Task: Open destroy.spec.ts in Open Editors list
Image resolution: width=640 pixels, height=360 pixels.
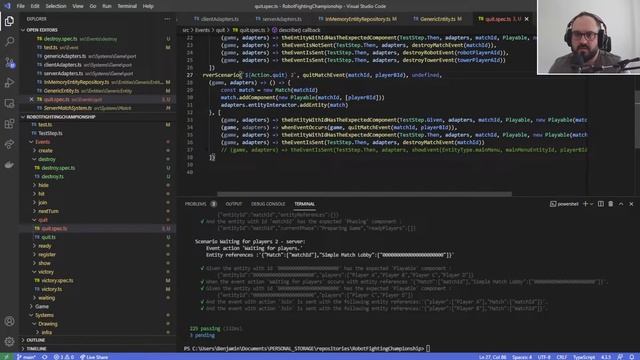Action: pos(60,39)
